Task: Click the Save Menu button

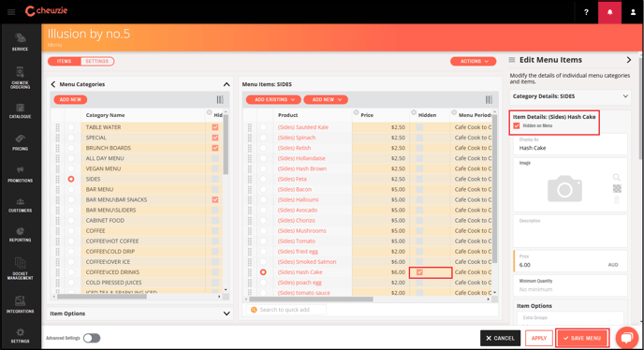Action: [x=582, y=338]
